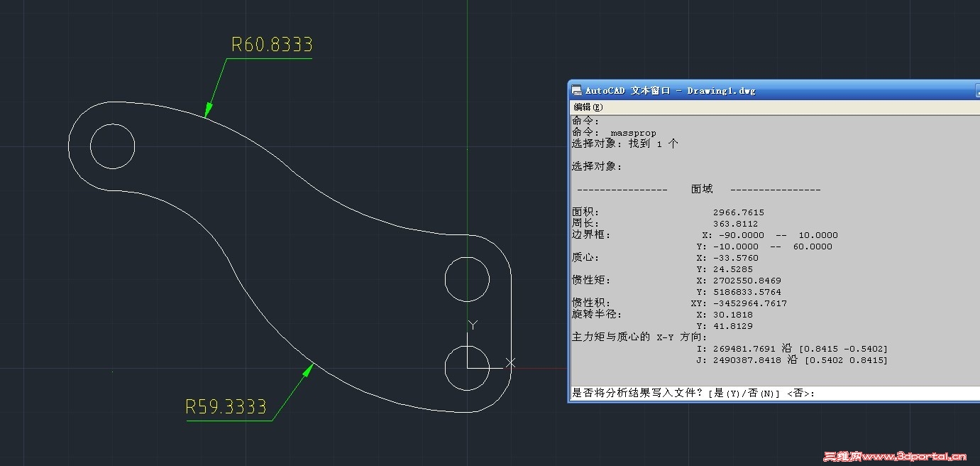This screenshot has height=466, width=980.
Task: Click the 是否将分析结果写入文件 command prompt line
Action: pos(776,393)
